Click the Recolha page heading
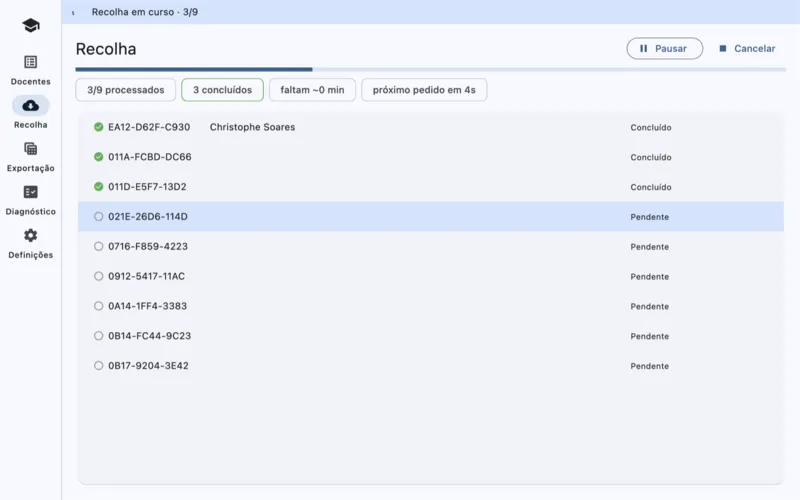800x500 pixels. 106,49
